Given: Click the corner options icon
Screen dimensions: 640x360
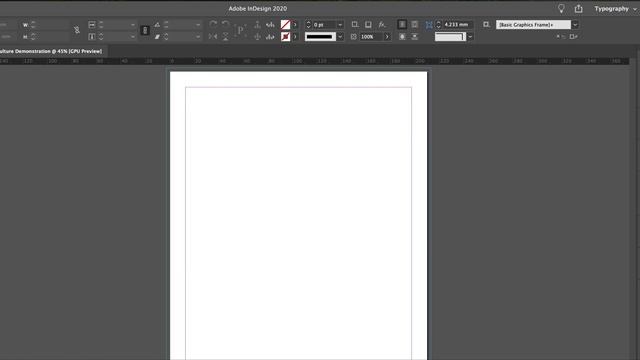Looking at the screenshot, I should (x=429, y=25).
